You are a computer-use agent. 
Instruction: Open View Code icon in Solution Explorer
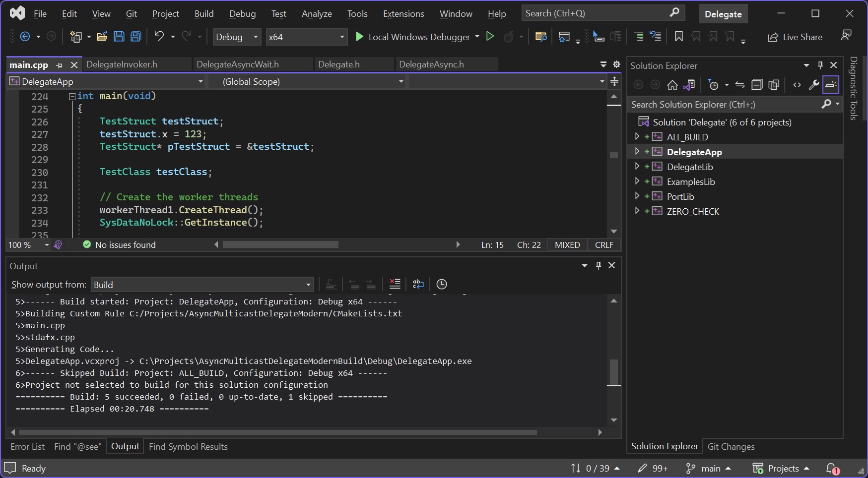[x=797, y=85]
